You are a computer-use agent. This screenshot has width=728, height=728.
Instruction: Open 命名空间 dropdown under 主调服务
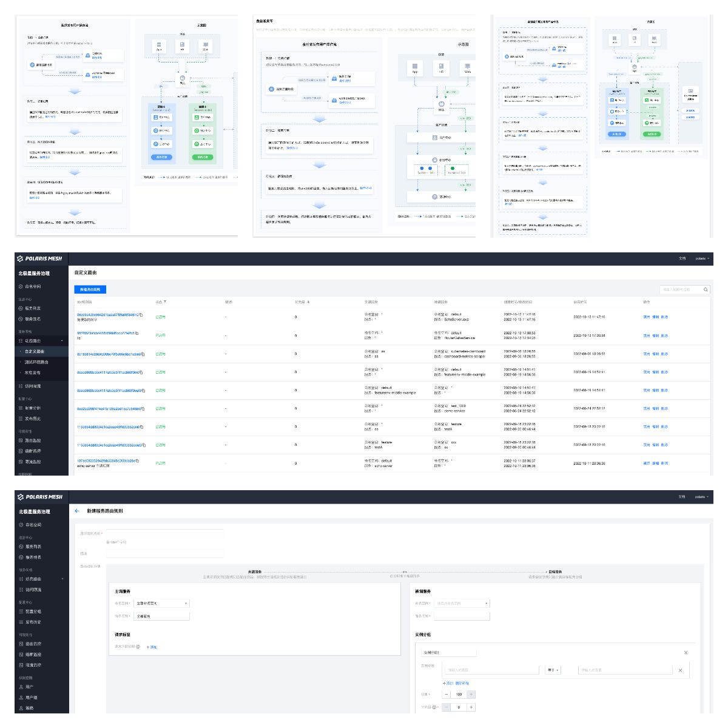point(162,603)
